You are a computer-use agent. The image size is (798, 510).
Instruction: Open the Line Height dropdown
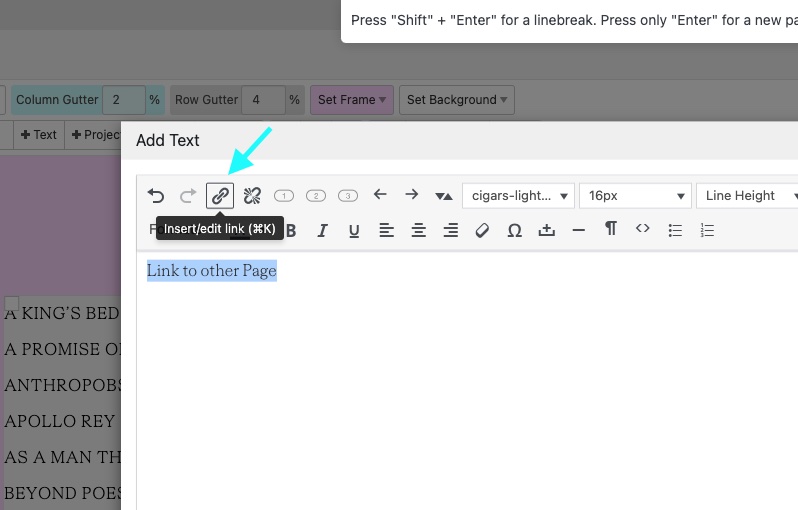click(x=748, y=196)
